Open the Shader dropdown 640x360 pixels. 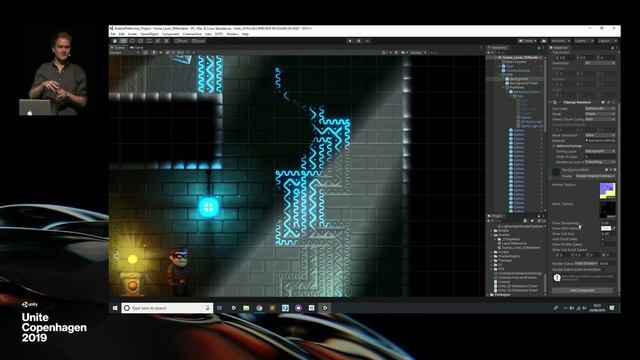pos(595,176)
